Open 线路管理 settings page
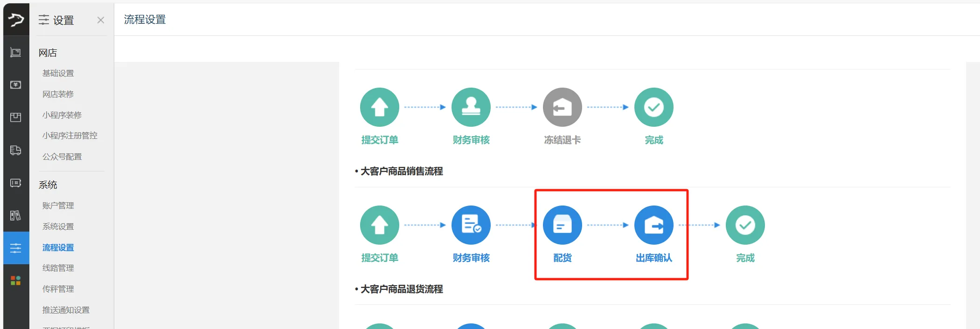Image resolution: width=980 pixels, height=329 pixels. click(x=58, y=268)
